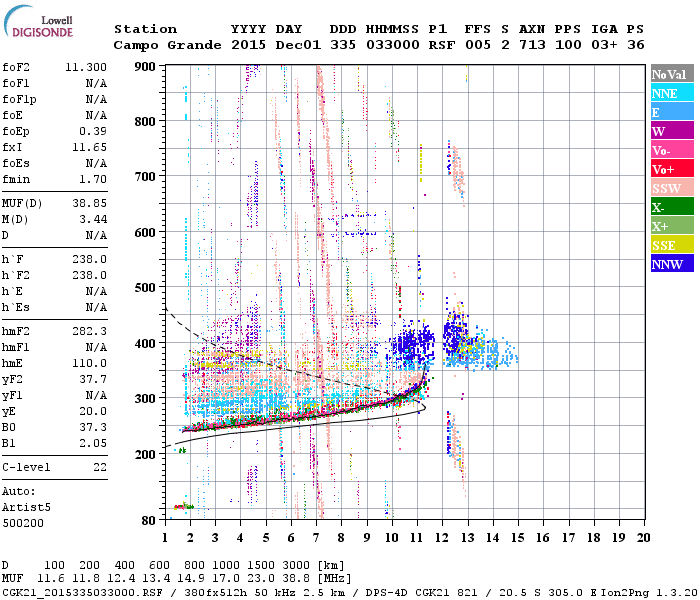Click the Campo Grande station name
Screen dimensions: 700x600
pyautogui.click(x=167, y=45)
